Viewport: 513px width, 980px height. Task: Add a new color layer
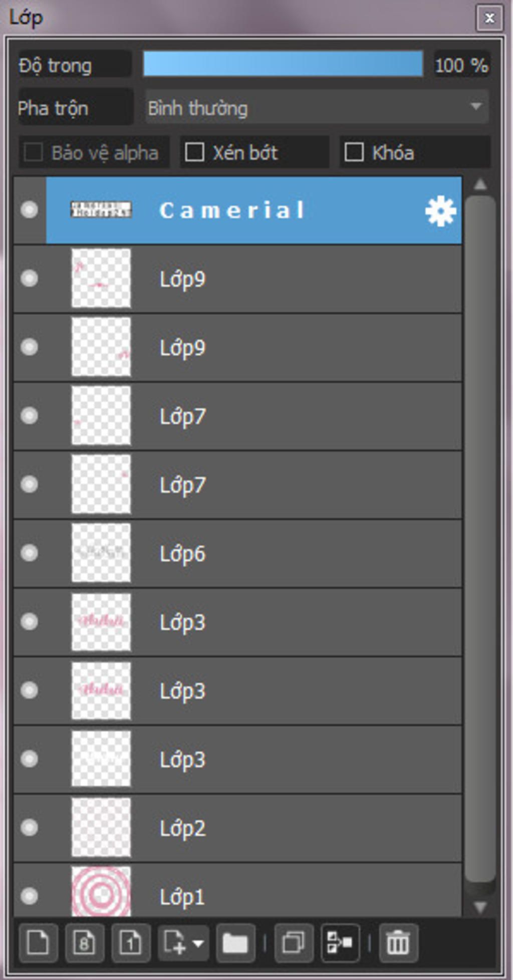click(x=38, y=944)
